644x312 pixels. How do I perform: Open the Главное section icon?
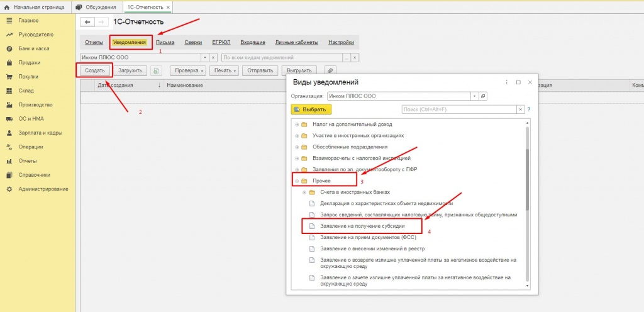pyautogui.click(x=9, y=21)
